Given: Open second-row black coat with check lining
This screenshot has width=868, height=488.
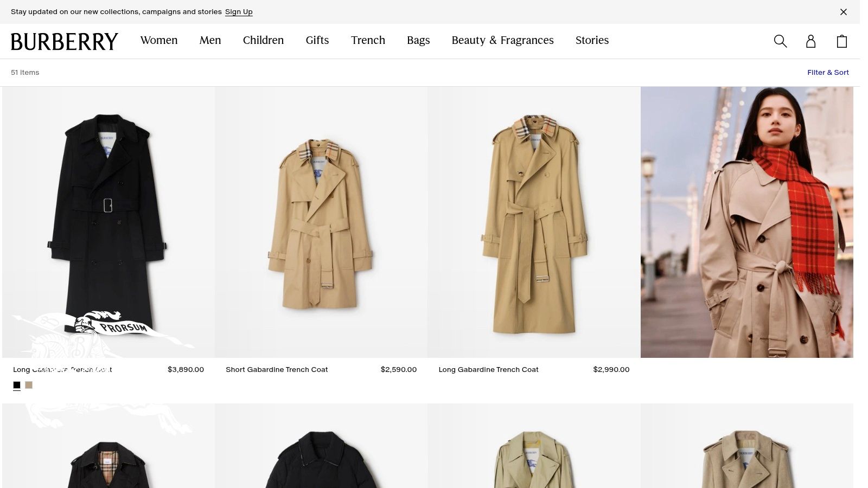Looking at the screenshot, I should pyautogui.click(x=108, y=446).
